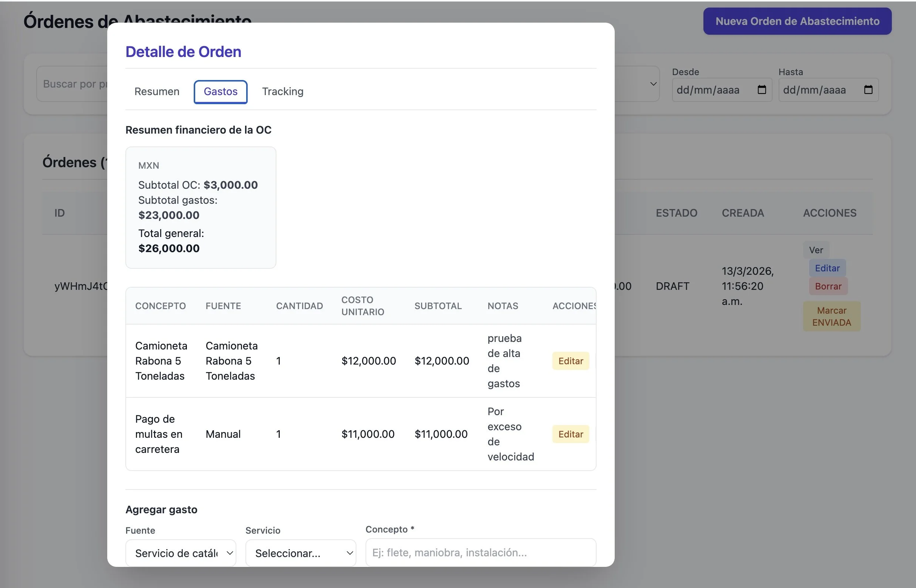
Task: Switch to the Resumen tab
Action: (x=157, y=92)
